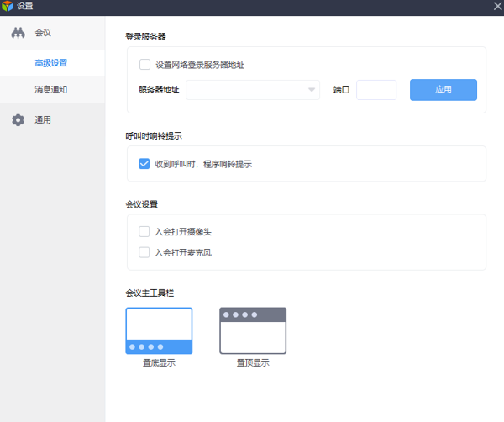The width and height of the screenshot is (504, 422).
Task: Enable 设置网络登录服务器地址 checkbox
Action: [x=144, y=64]
